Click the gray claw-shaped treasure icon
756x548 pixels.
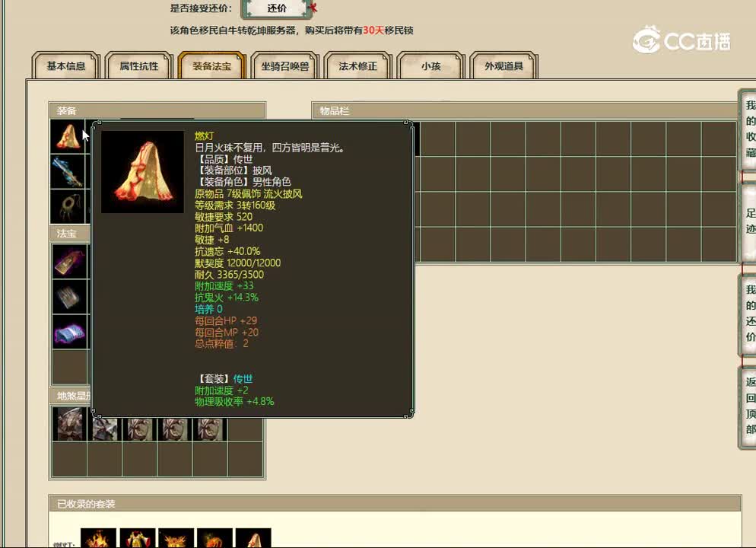pyautogui.click(x=69, y=297)
